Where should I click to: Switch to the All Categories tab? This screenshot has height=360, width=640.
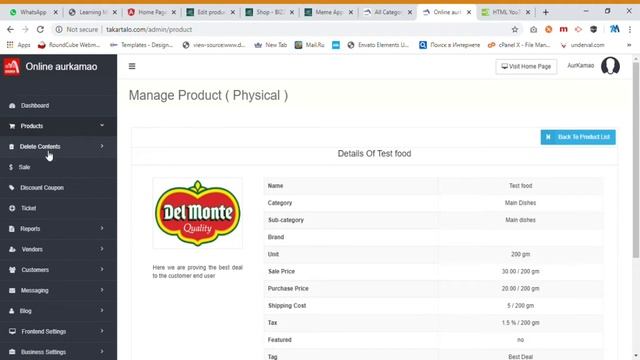point(388,12)
